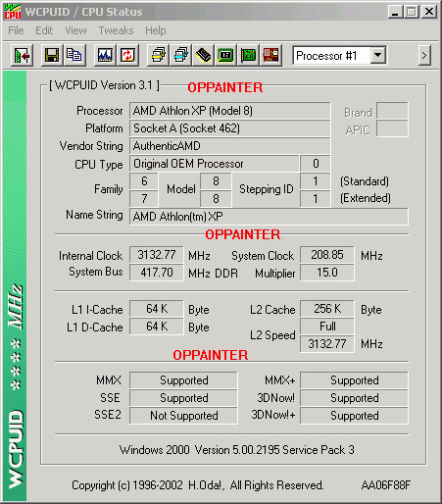The width and height of the screenshot is (442, 504).
Task: Open the View menu
Action: (75, 30)
